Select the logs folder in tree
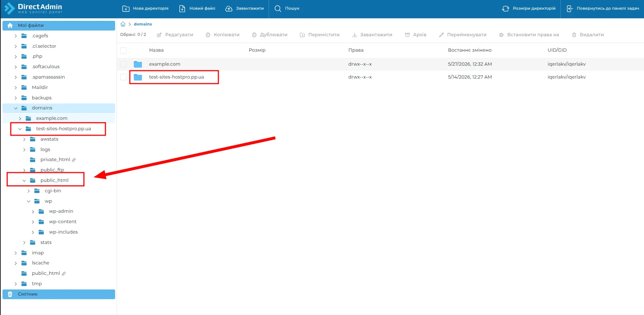Viewport: 644px width, 315px height. click(45, 150)
